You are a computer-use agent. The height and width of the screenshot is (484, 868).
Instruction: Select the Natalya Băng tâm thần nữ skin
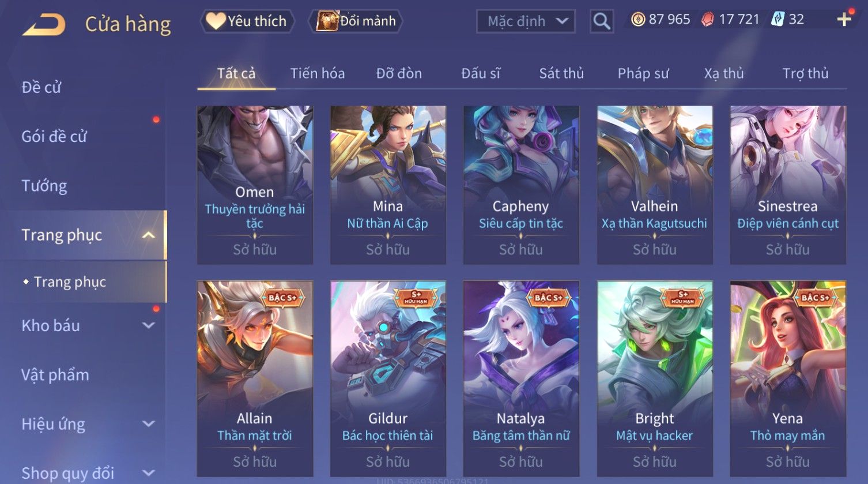pyautogui.click(x=521, y=378)
